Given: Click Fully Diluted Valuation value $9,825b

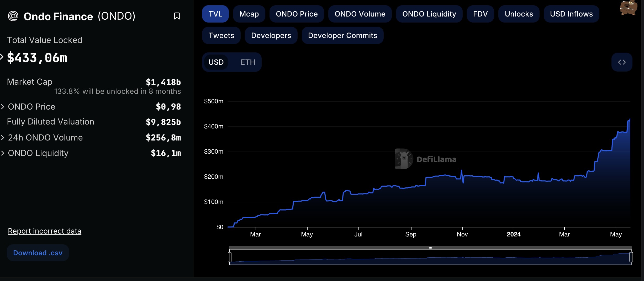Looking at the screenshot, I should (163, 122).
